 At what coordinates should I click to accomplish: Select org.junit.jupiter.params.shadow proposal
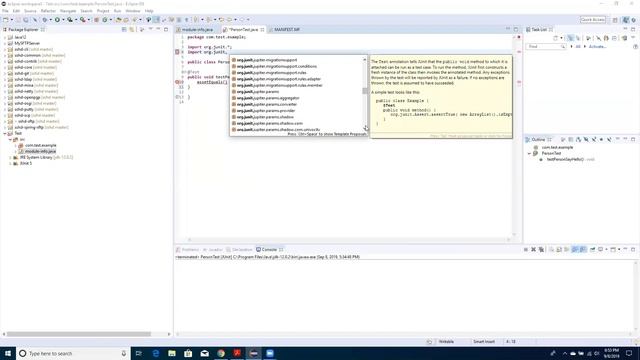(297, 117)
